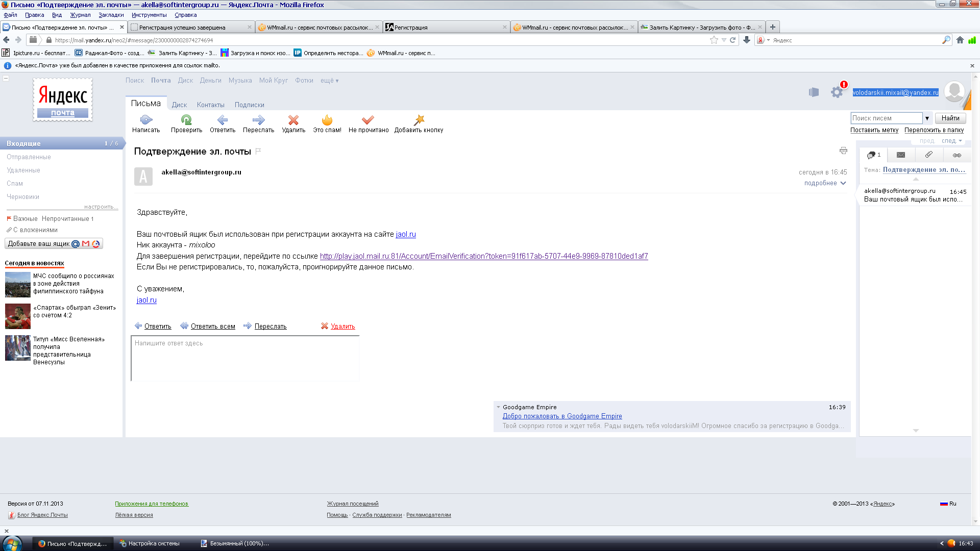
Task: Switch to Регистрация успешно завершена browser tab
Action: [x=191, y=27]
